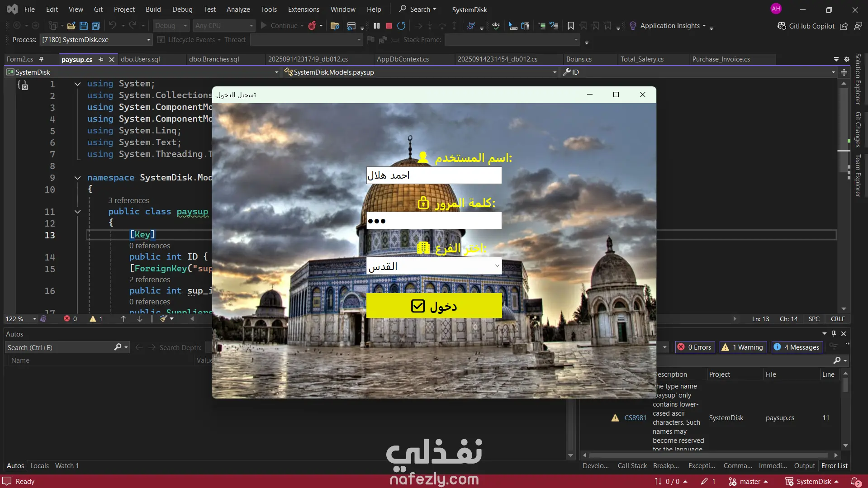
Task: Click the Send Feedback person icon
Action: (x=858, y=26)
